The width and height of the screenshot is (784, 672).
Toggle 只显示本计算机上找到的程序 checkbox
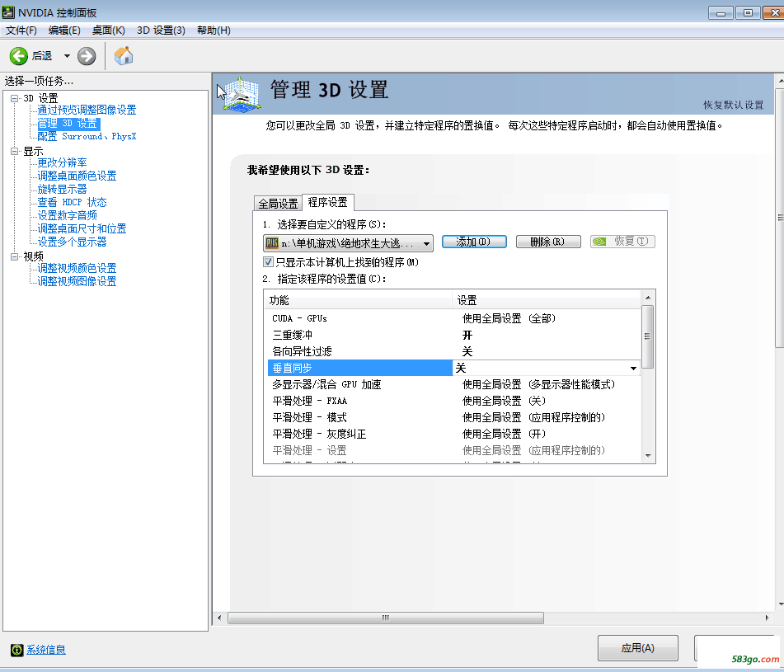pyautogui.click(x=268, y=261)
